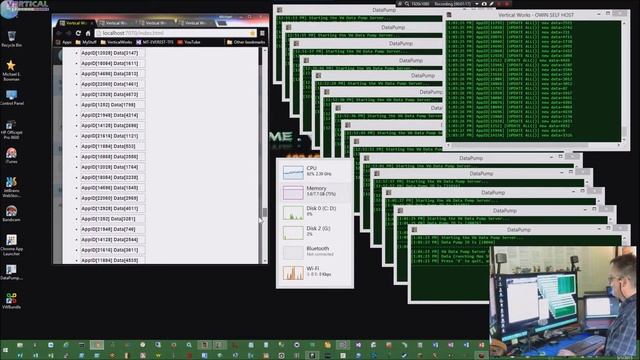Open the Control Panel desktop icon
This screenshot has width=640, height=360.
tap(11, 98)
